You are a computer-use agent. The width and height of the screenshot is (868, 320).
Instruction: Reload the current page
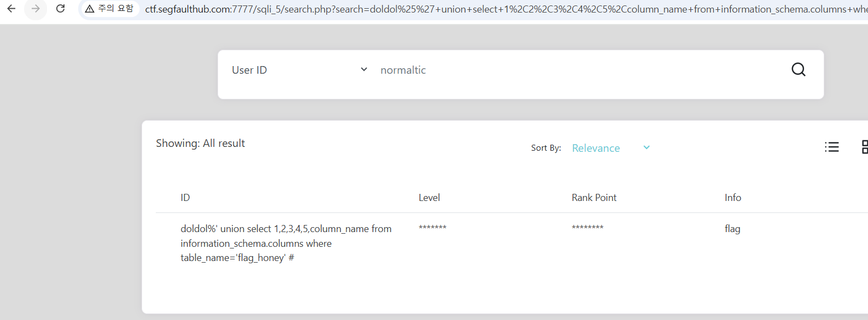coord(61,9)
